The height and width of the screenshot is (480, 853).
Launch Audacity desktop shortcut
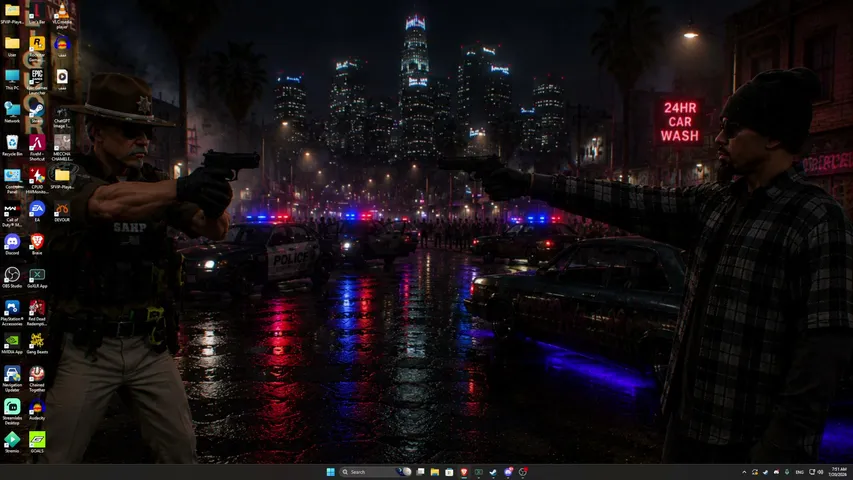click(x=37, y=410)
